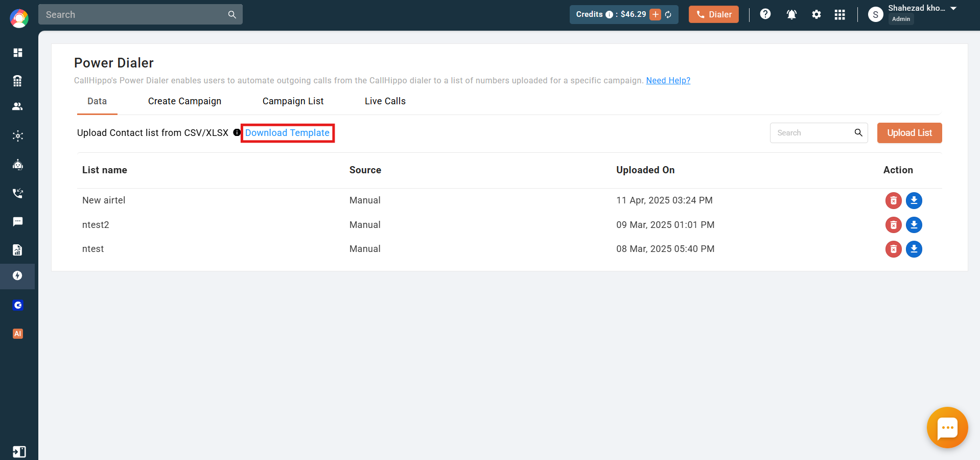Click the List name column header

105,170
